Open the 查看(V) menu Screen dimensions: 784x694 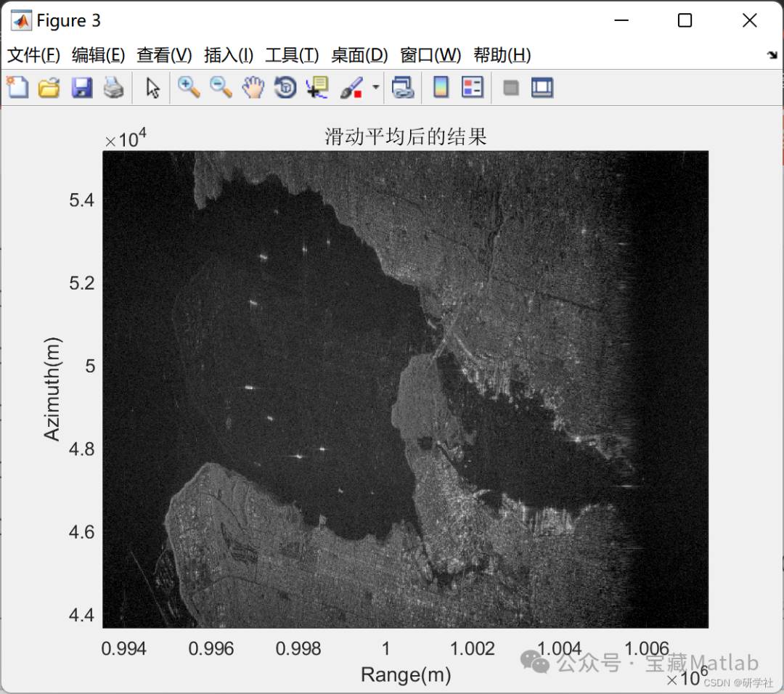point(164,55)
